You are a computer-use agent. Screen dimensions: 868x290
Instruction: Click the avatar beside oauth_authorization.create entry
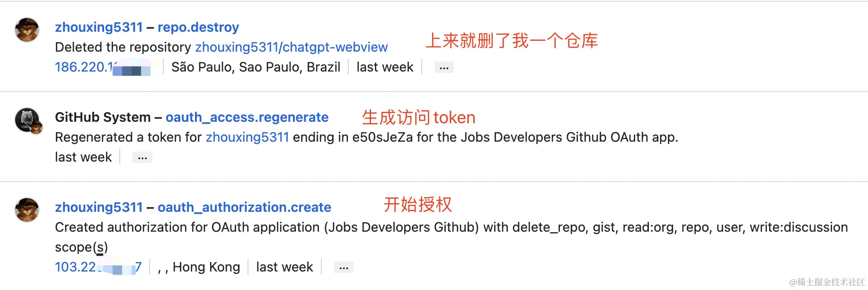tap(27, 210)
